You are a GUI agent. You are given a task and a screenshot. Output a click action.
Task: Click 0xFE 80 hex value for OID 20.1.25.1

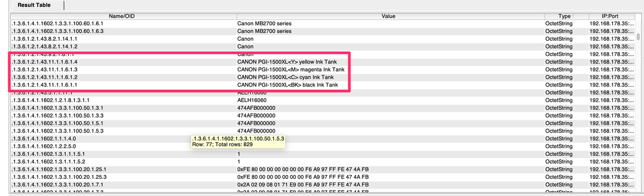(x=303, y=169)
